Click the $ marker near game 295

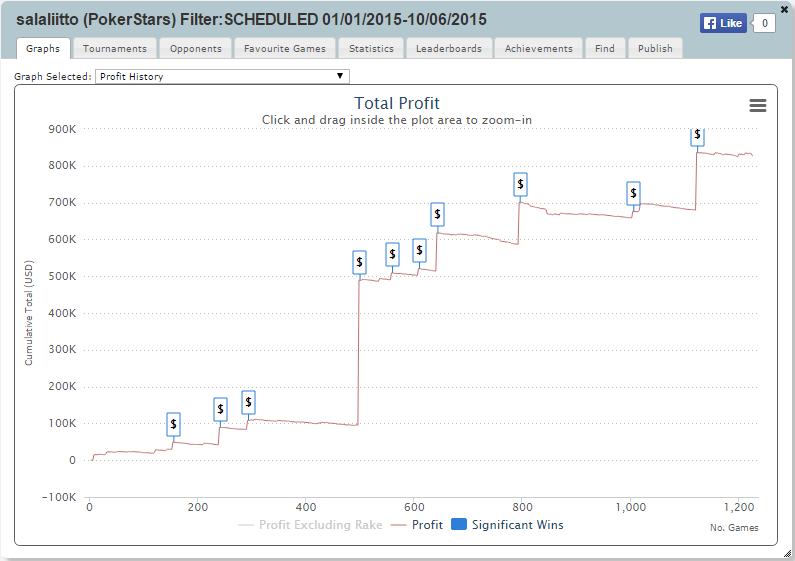coord(248,402)
